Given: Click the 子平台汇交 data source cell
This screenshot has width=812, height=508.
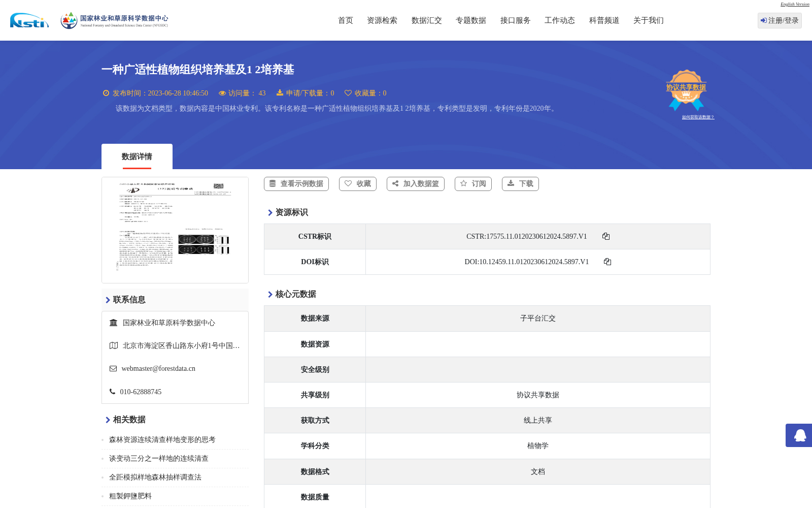Looking at the screenshot, I should point(538,319).
